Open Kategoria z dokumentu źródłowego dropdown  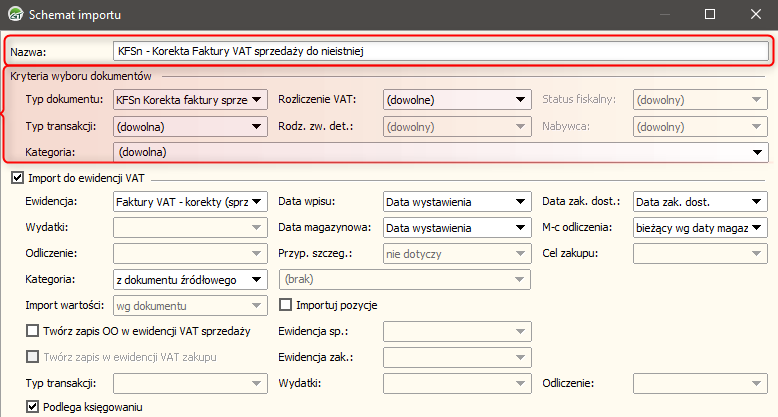[190, 279]
